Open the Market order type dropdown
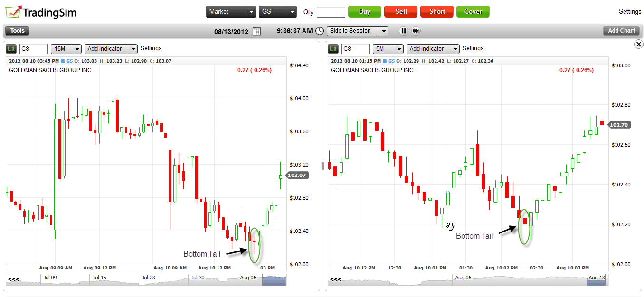The height and width of the screenshot is (297, 644). (x=231, y=12)
